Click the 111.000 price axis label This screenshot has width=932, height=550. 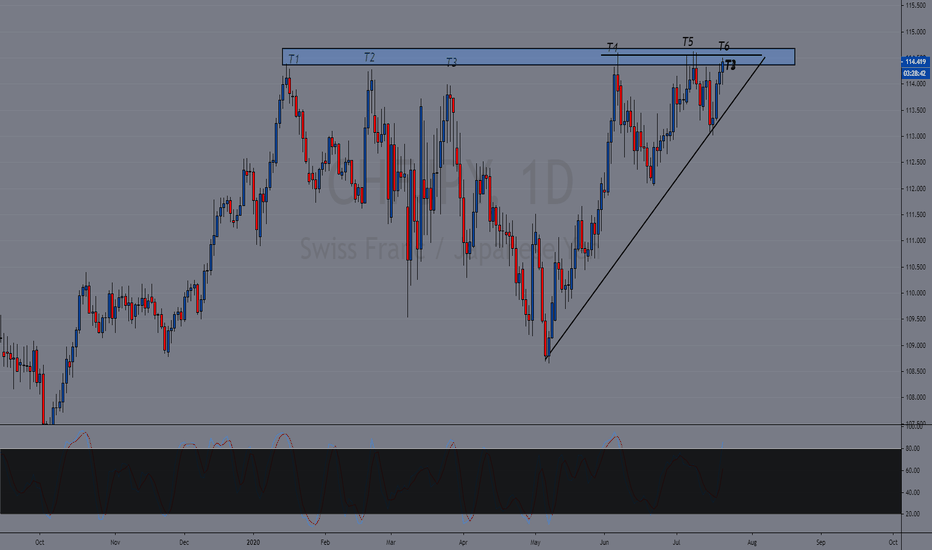click(916, 241)
